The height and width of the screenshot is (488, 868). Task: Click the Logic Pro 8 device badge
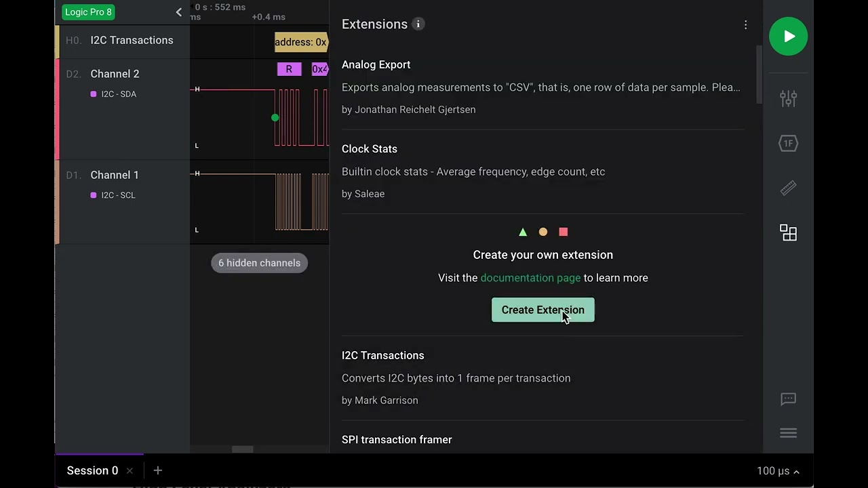(88, 12)
